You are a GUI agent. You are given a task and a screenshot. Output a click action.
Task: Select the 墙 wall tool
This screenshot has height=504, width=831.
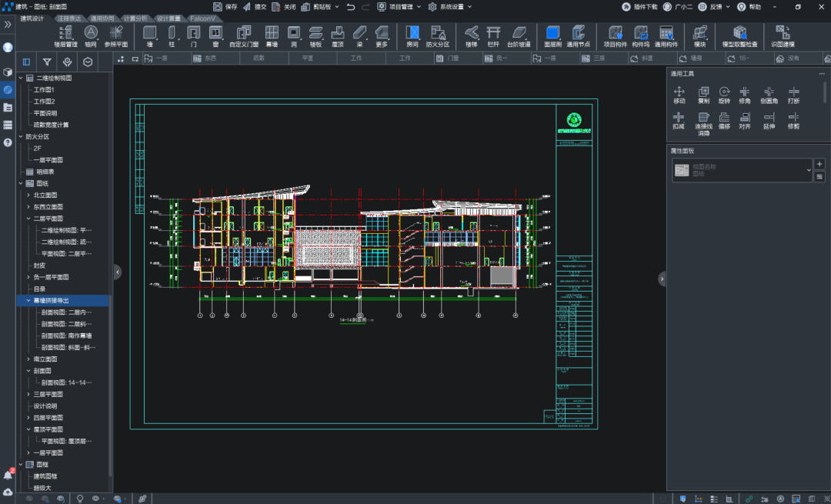click(149, 36)
